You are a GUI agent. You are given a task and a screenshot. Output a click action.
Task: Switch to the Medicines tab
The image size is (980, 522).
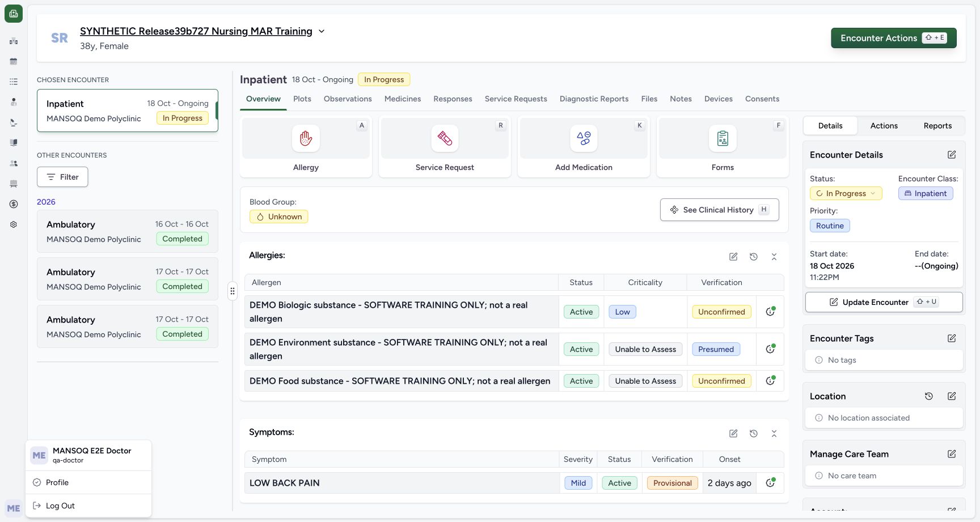[403, 99]
